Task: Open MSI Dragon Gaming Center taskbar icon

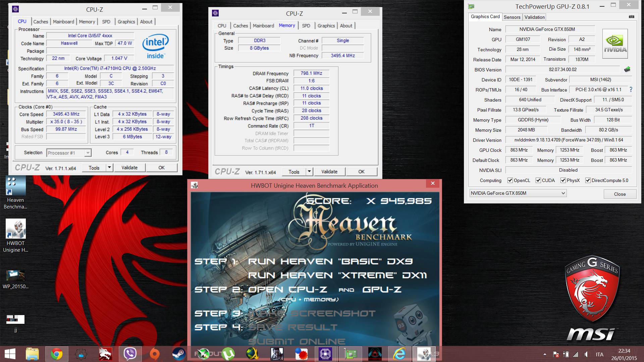Action: coord(105,354)
